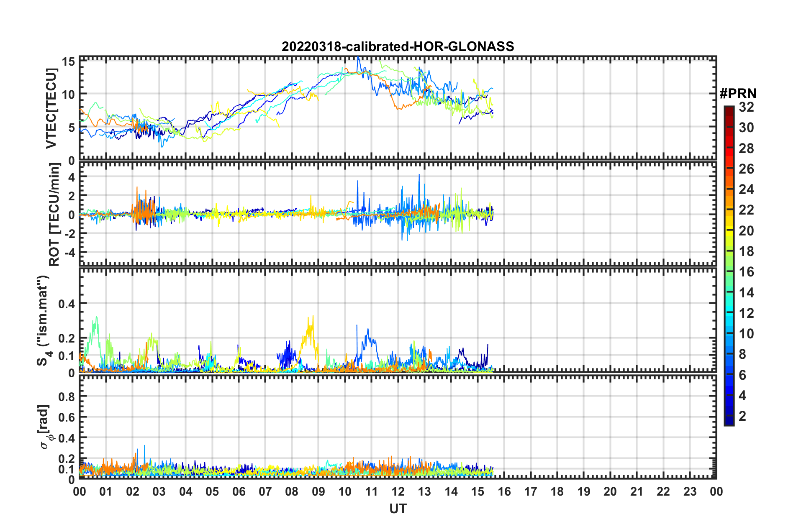Select colorbar tick label "28"

pyautogui.click(x=746, y=148)
